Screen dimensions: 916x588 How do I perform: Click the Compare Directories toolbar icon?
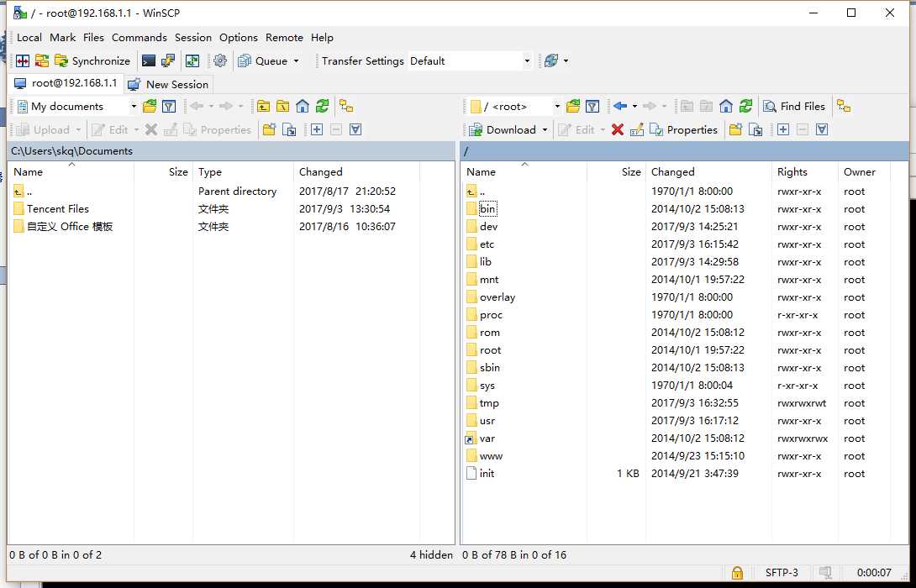[x=23, y=60]
